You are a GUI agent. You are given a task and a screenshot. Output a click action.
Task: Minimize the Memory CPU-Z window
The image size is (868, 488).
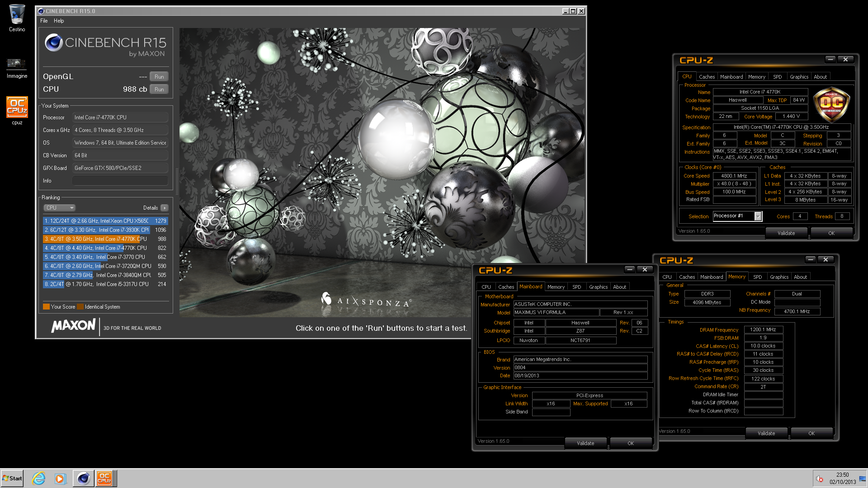tap(810, 259)
